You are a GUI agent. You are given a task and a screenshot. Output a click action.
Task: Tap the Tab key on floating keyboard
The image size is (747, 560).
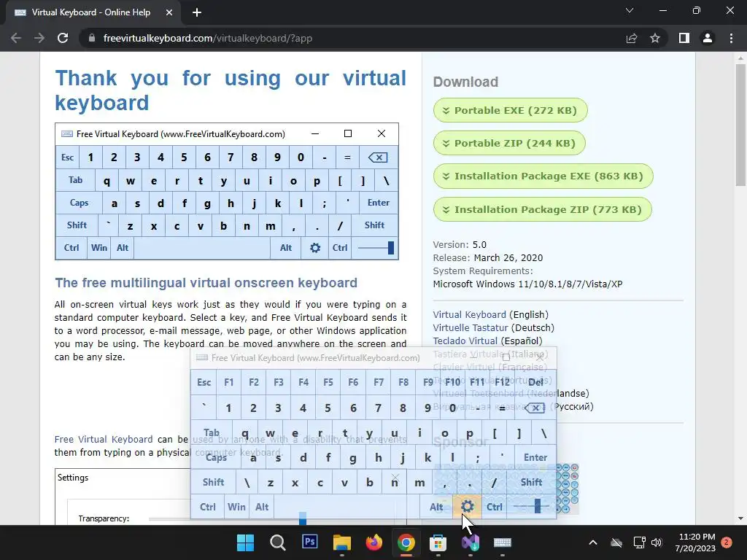tap(212, 433)
